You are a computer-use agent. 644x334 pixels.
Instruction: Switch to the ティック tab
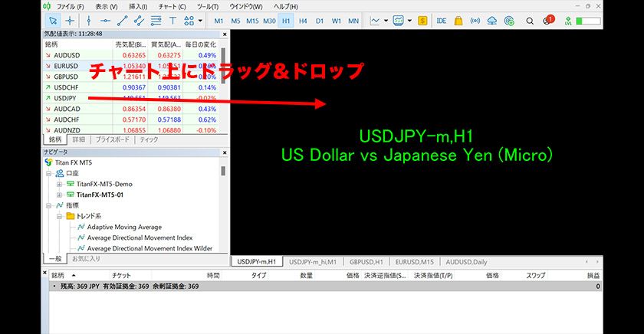149,139
